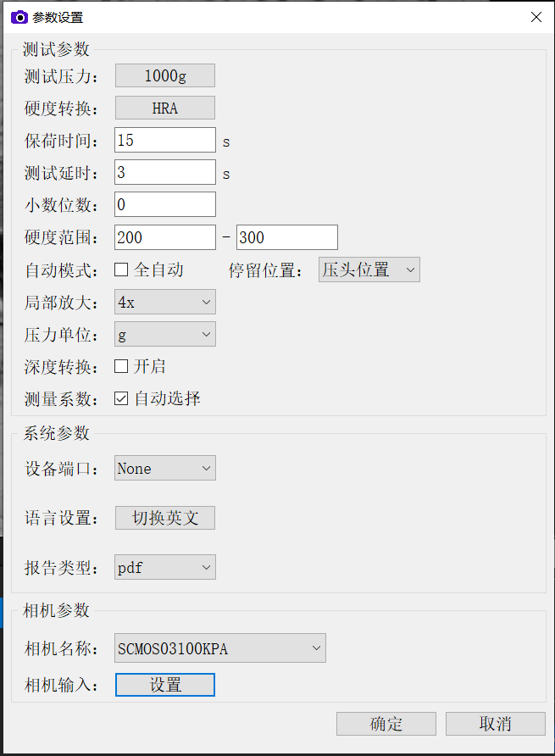Screen dimensions: 555x756
Task: Expand the 局部放大 4x dropdown
Action: 165,303
